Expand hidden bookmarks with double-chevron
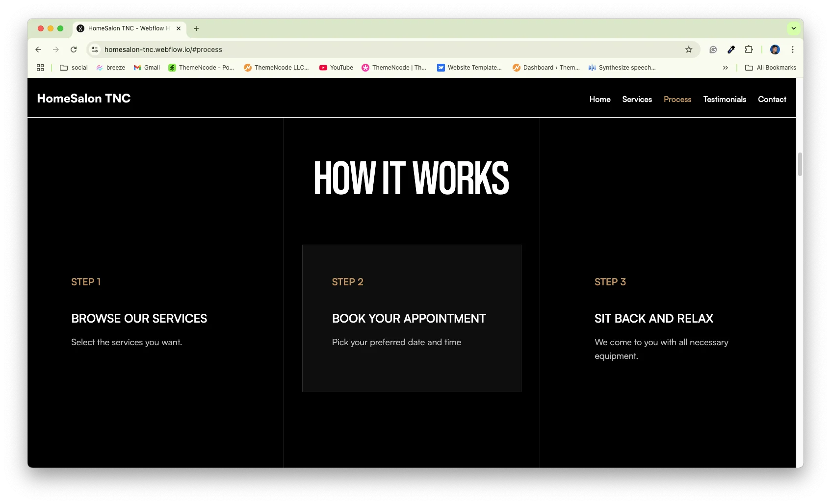Image resolution: width=831 pixels, height=504 pixels. [x=725, y=68]
